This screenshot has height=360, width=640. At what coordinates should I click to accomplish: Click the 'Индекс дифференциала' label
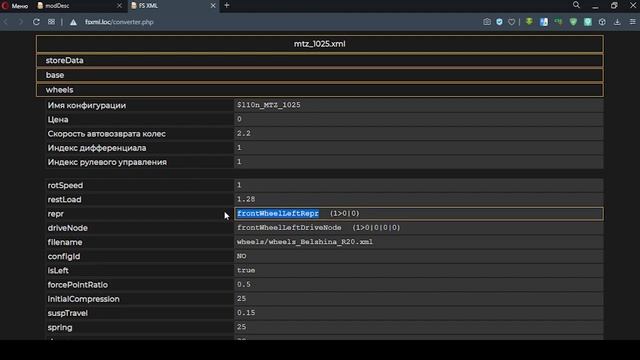(x=97, y=148)
